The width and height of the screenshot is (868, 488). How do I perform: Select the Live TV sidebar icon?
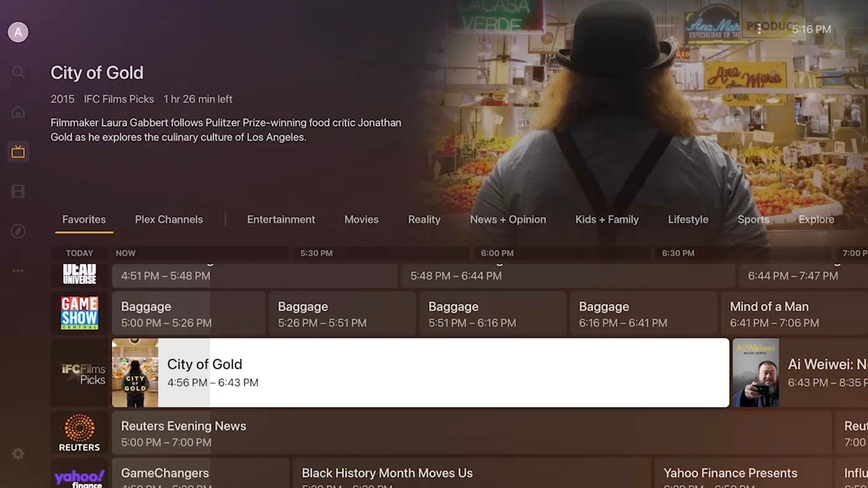click(x=18, y=152)
